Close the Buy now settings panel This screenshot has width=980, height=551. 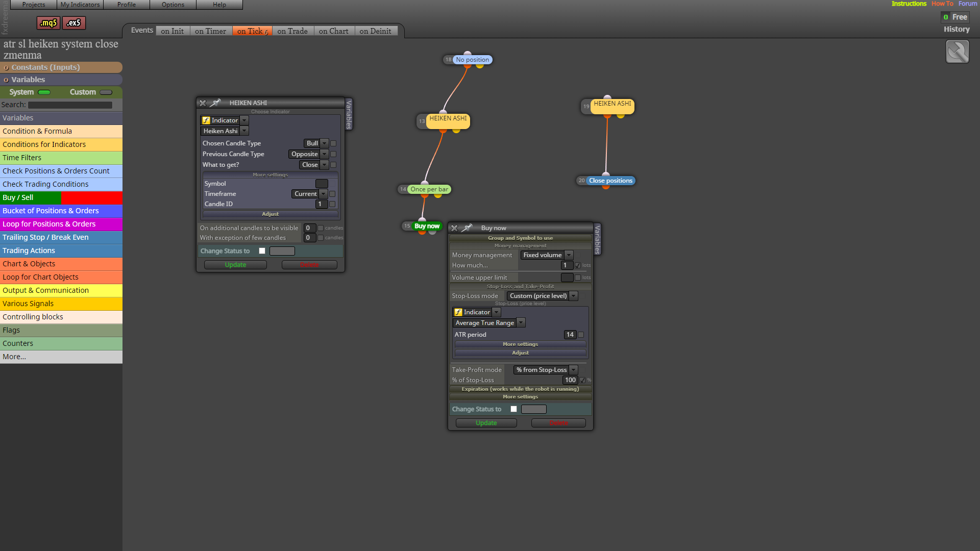click(x=454, y=228)
